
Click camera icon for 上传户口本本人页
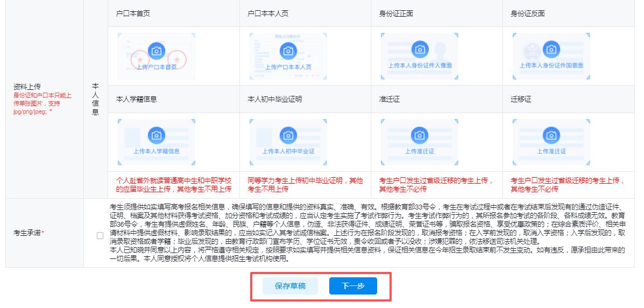[x=288, y=51]
